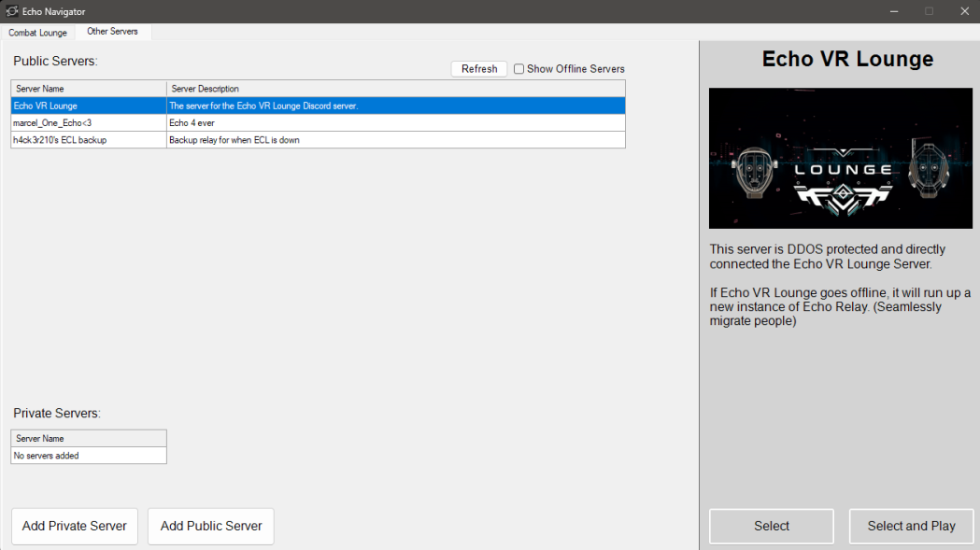This screenshot has height=550, width=980.
Task: Click 'Echo 4 ever' description cell
Action: pyautogui.click(x=395, y=123)
